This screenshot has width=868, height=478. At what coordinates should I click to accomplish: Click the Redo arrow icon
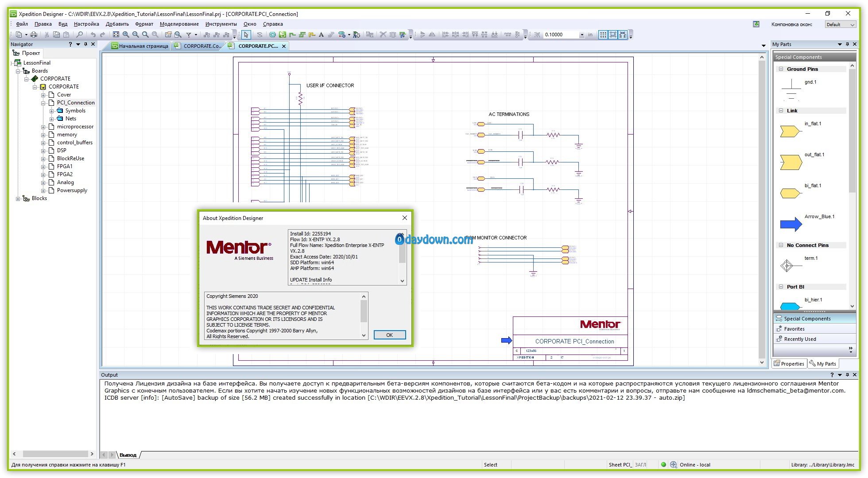(103, 35)
